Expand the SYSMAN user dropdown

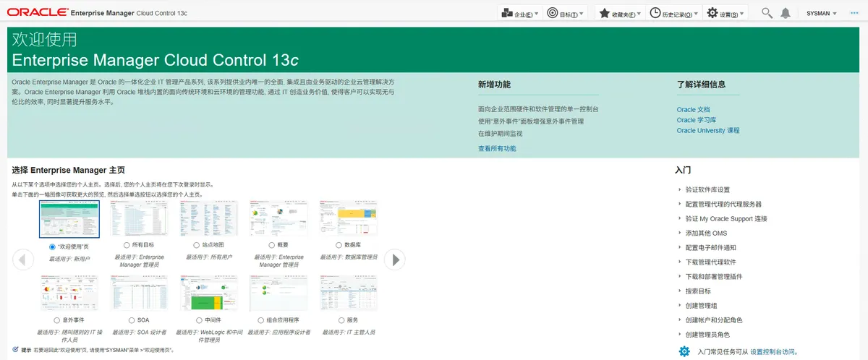821,14
